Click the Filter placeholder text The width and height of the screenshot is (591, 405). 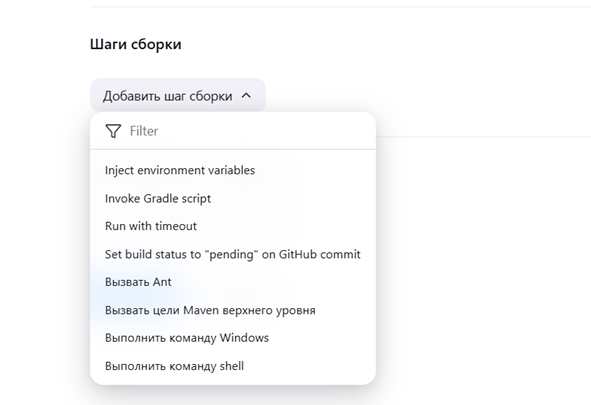point(144,131)
